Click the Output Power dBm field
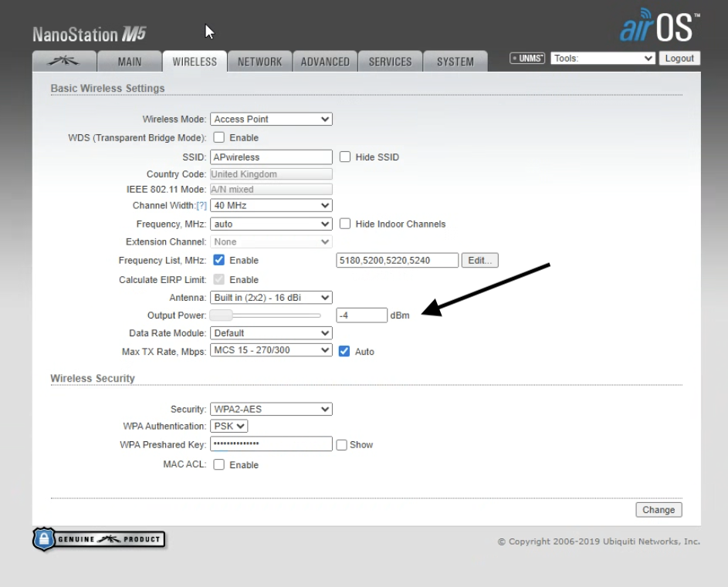The width and height of the screenshot is (728, 587). click(361, 315)
